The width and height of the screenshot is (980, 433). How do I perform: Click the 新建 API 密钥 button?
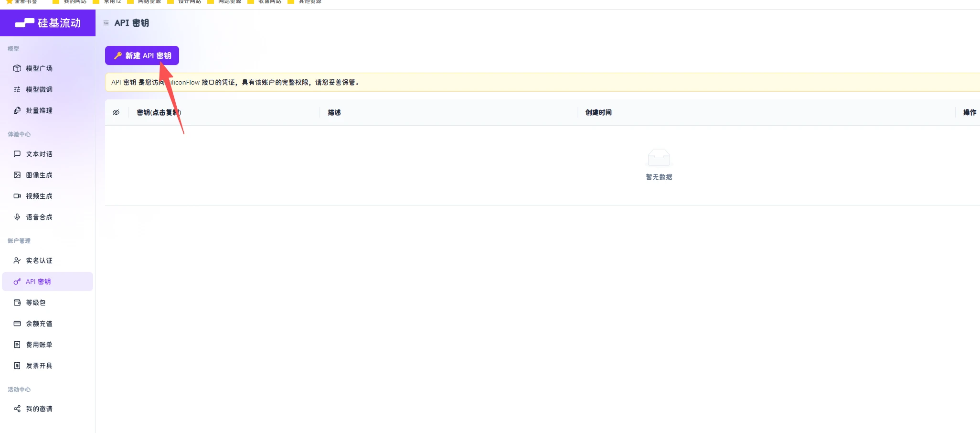[x=142, y=55]
